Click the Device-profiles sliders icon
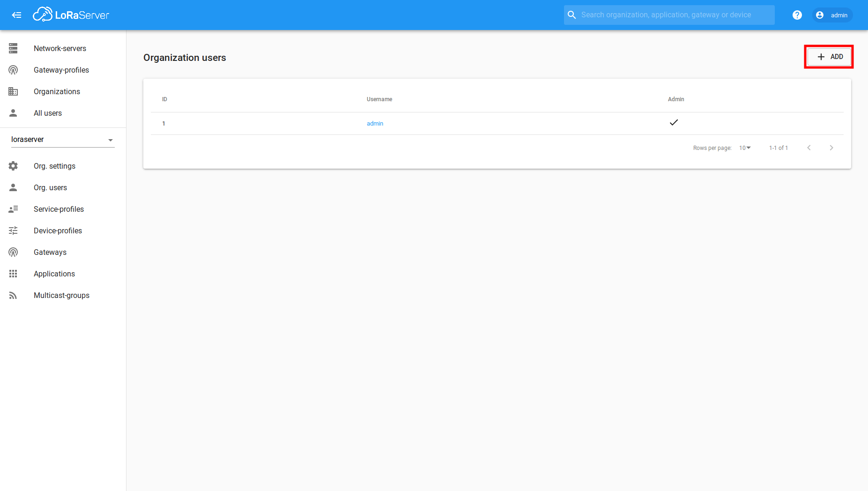The height and width of the screenshot is (491, 868). [x=13, y=231]
